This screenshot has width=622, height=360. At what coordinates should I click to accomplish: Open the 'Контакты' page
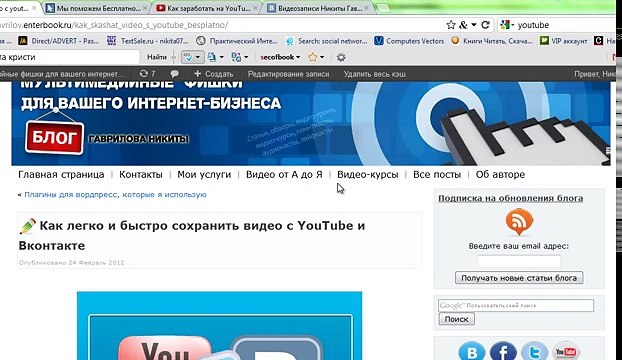141,174
